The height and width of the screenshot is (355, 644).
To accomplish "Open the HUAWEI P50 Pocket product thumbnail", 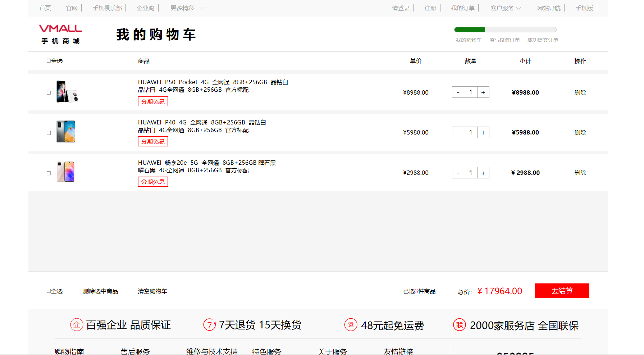I will pyautogui.click(x=67, y=92).
